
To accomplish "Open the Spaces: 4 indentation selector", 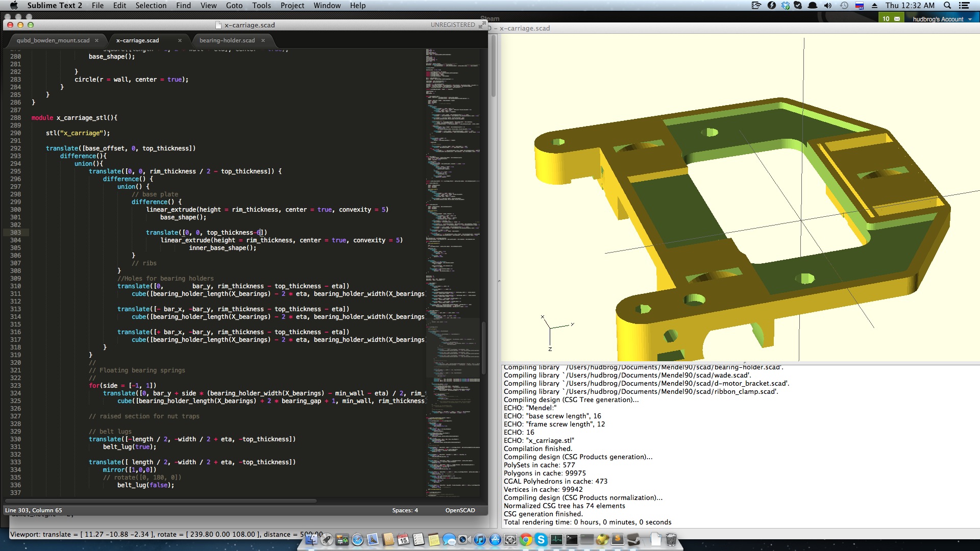I will [405, 510].
